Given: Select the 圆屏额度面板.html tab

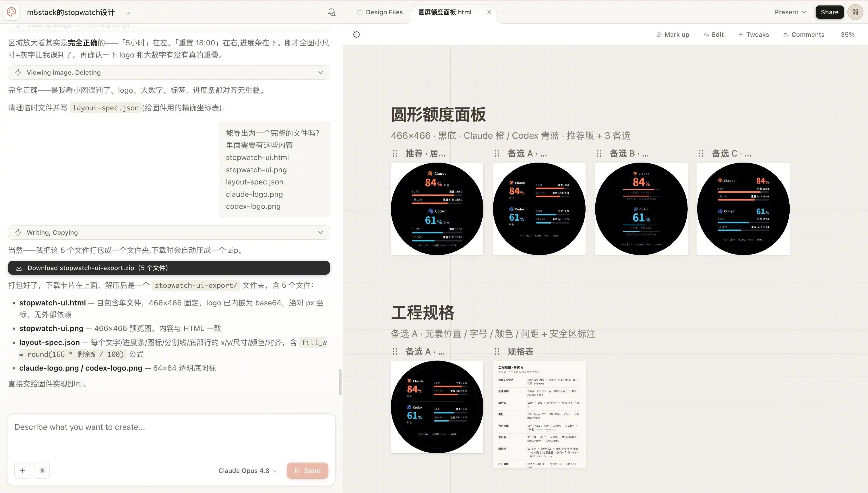Looking at the screenshot, I should 445,12.
